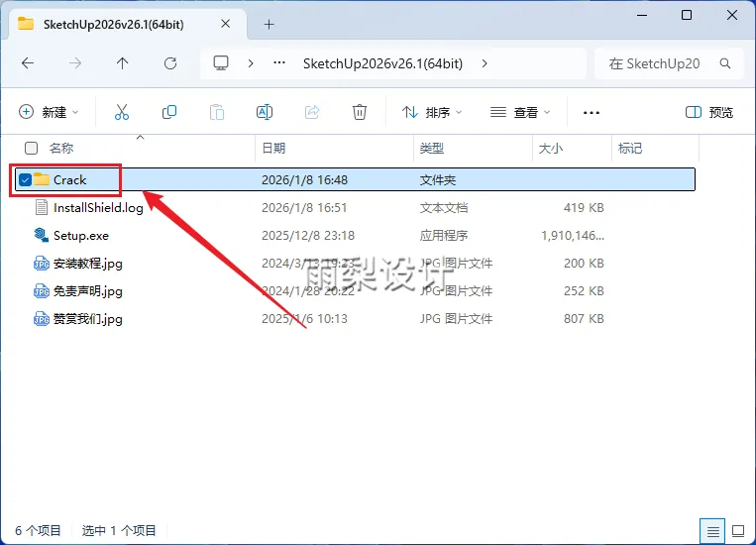This screenshot has height=545, width=756.
Task: Click the folder icon on the tab
Action: click(26, 23)
